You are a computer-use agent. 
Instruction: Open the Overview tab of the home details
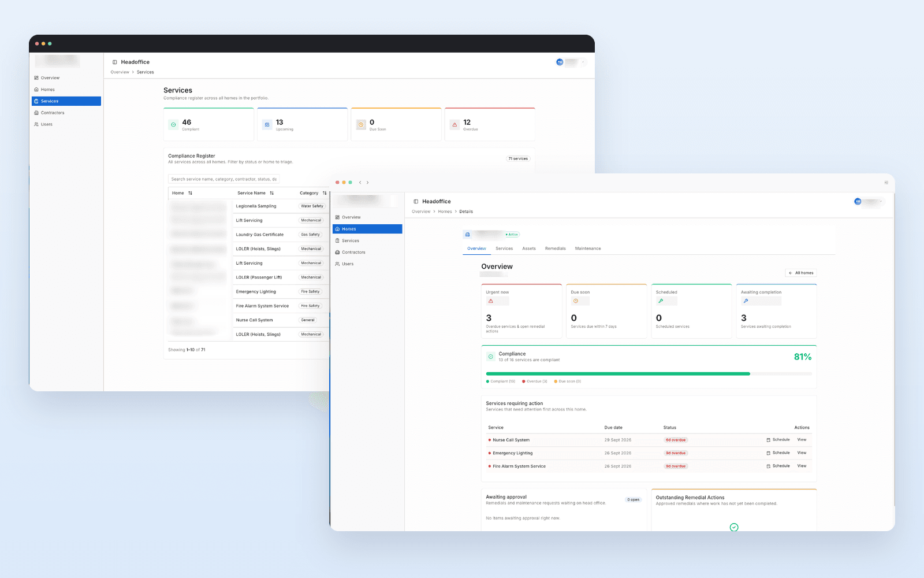(476, 249)
